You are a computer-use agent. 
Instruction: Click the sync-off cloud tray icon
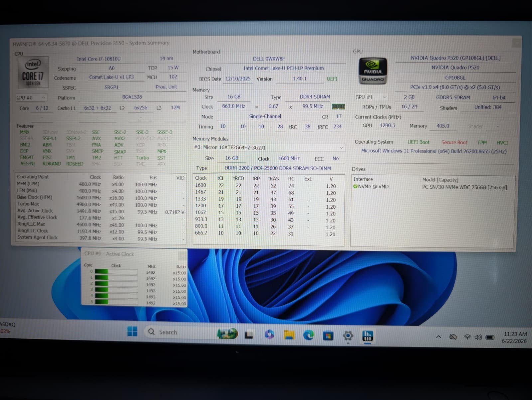[x=453, y=337]
